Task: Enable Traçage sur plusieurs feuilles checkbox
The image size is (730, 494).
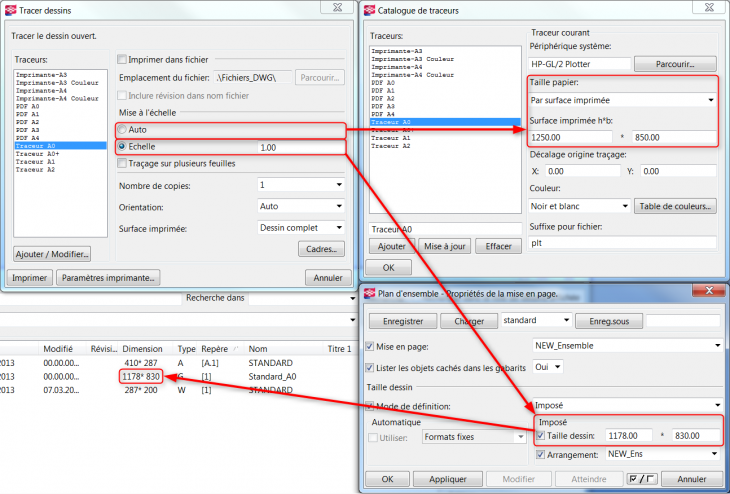Action: point(122,163)
